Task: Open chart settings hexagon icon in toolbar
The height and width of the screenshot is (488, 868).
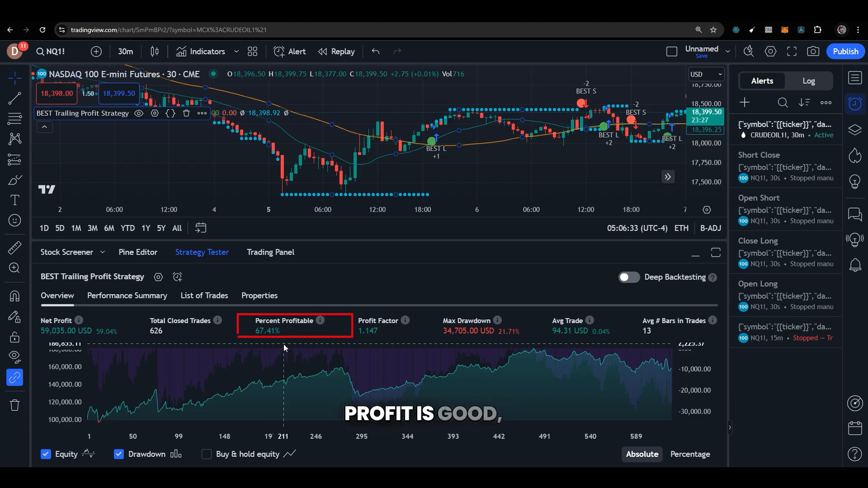Action: click(x=770, y=52)
